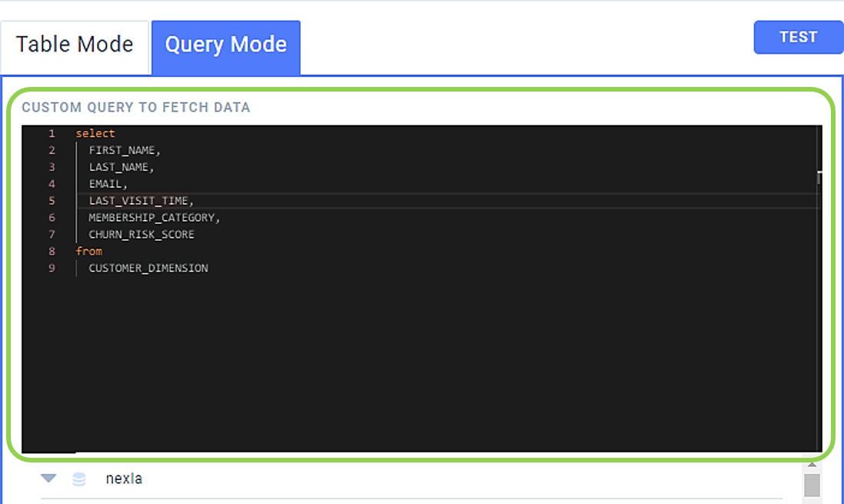Click the TEST button
Viewport: 844px width, 504px height.
point(799,37)
